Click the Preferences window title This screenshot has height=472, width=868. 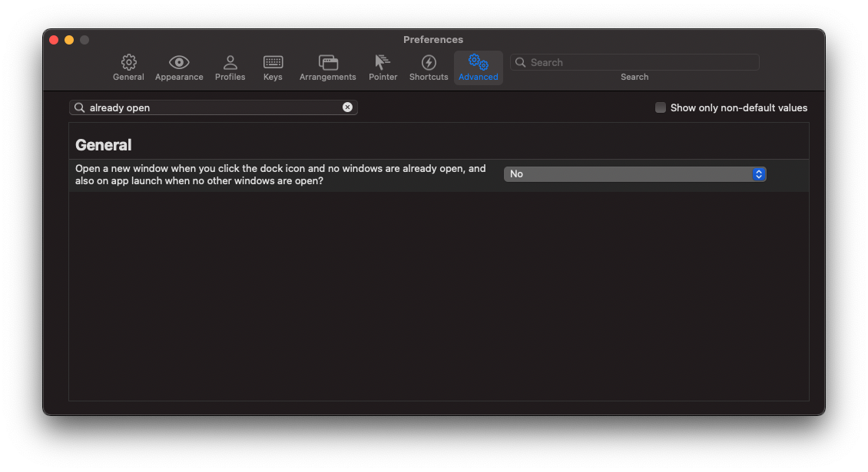coord(433,40)
